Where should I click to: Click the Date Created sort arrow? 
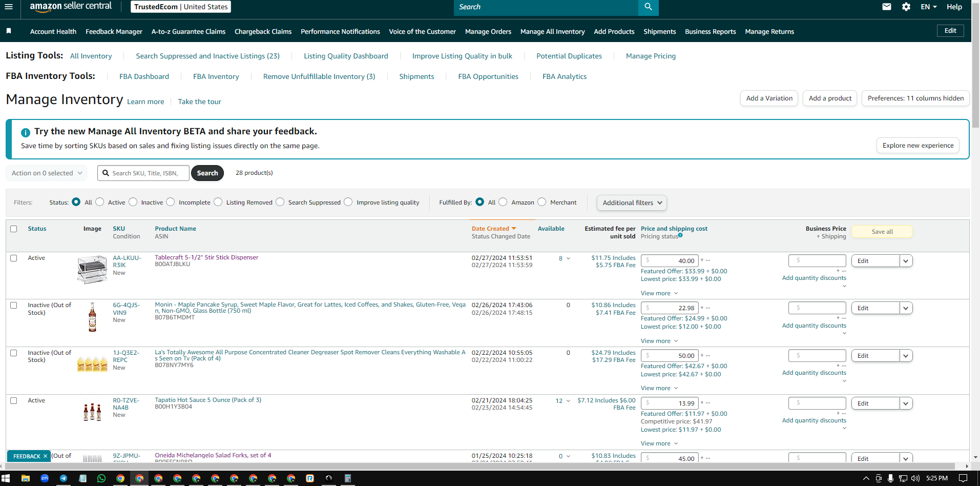(x=514, y=229)
